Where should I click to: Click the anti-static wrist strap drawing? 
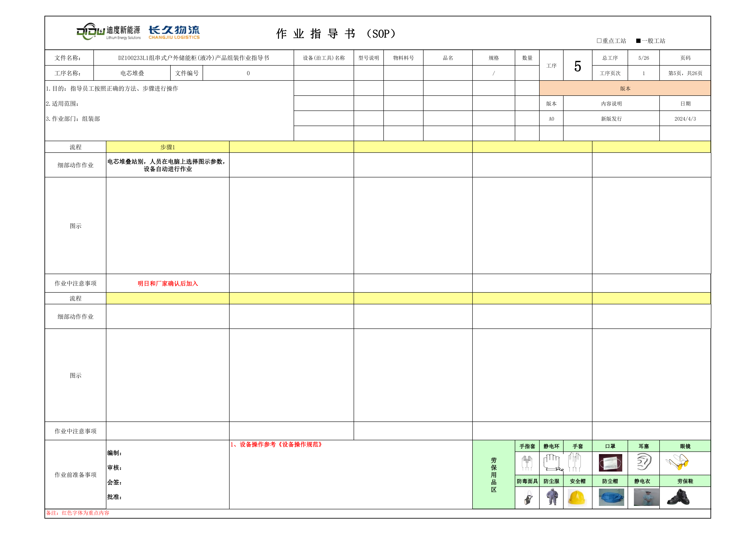(552, 462)
